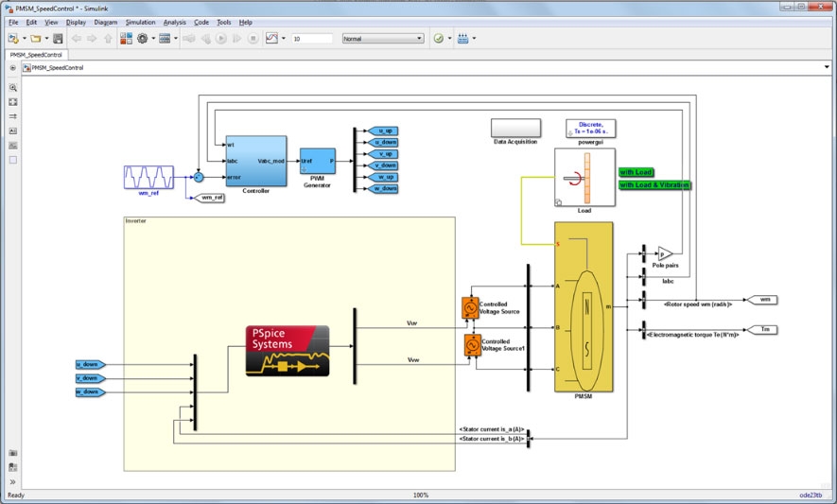The image size is (837, 504).
Task: Click the Save model floppy disk icon
Action: click(x=59, y=39)
